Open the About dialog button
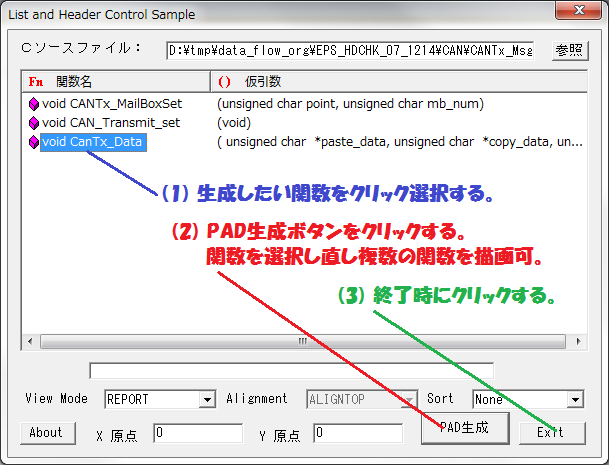 coord(48,433)
